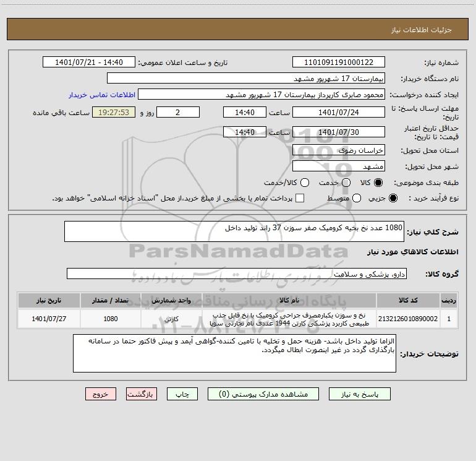Screen dimensions: 476x461
Task: Select the جزیی purchase type radio
Action: [x=393, y=198]
